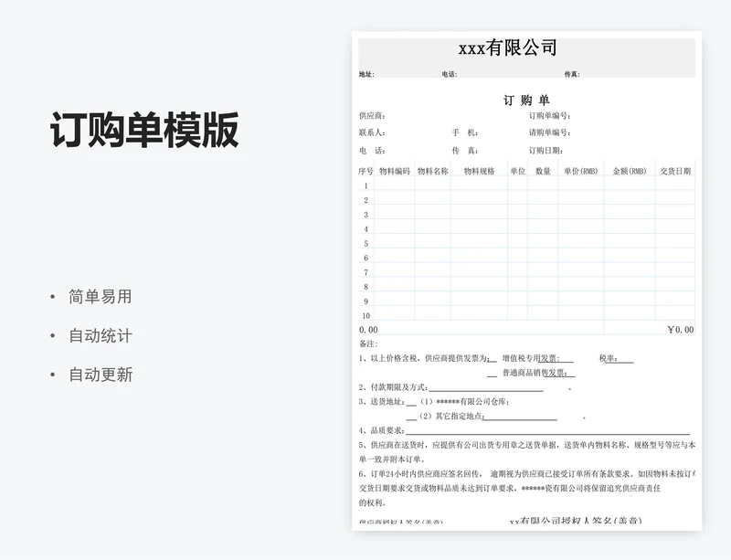Viewport: 731px width, 560px height.
Task: Click the 单位 column header
Action: point(517,171)
